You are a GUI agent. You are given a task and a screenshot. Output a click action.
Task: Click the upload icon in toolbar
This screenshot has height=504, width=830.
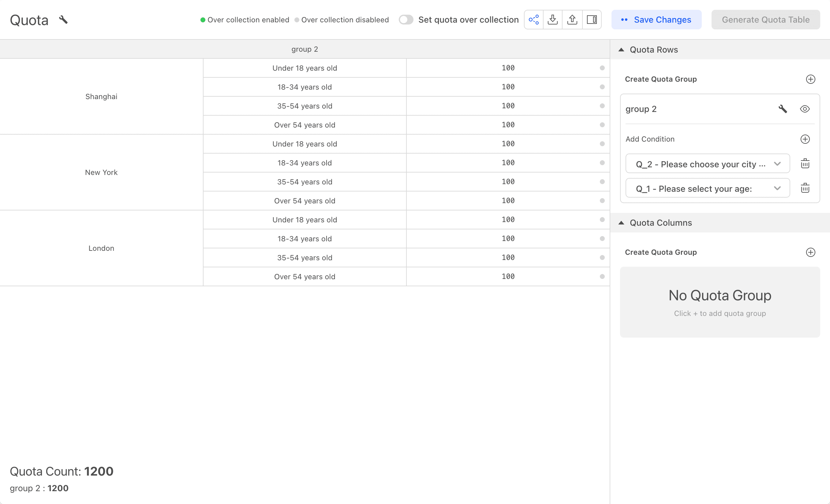pyautogui.click(x=572, y=20)
